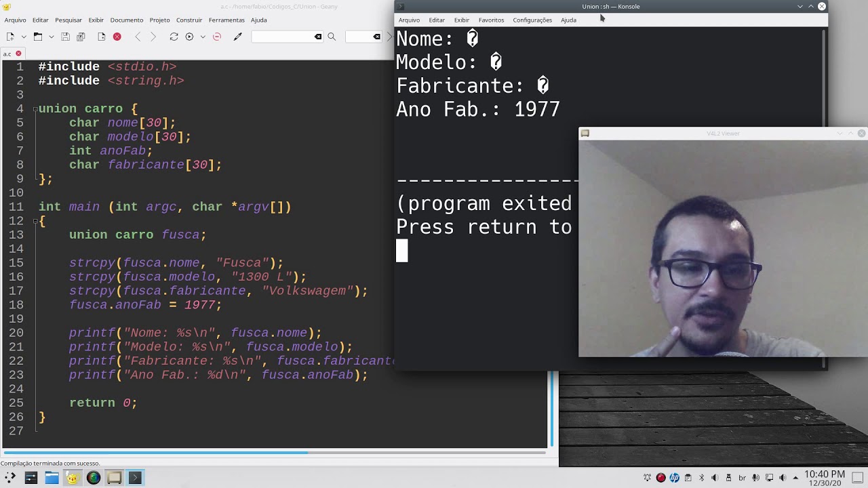868x488 pixels.
Task: Collapse the union carro fold marker
Action: [x=35, y=109]
